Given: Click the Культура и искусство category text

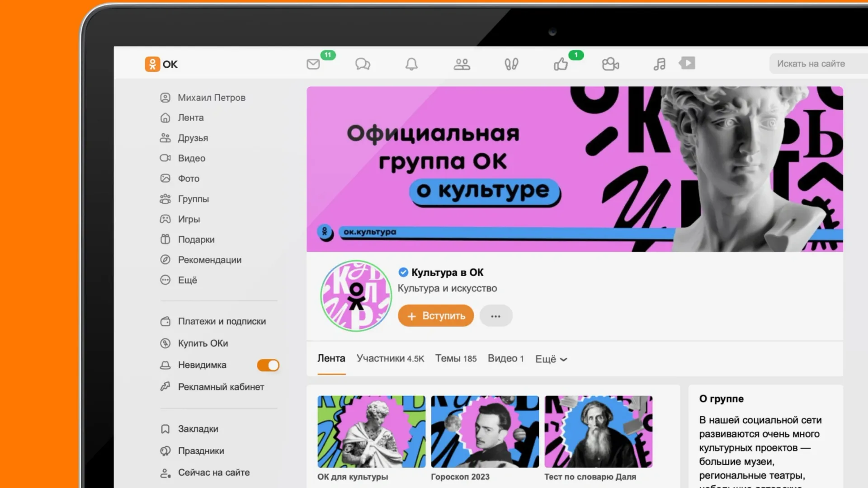Looking at the screenshot, I should coord(447,288).
